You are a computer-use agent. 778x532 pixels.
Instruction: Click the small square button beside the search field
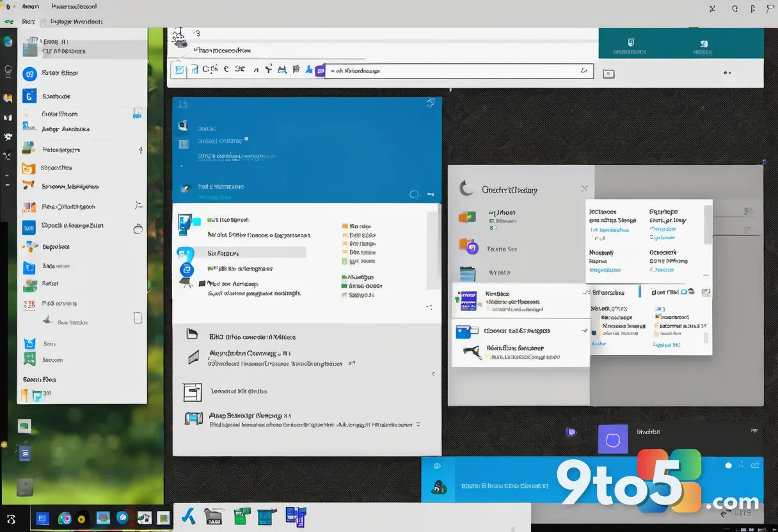608,74
